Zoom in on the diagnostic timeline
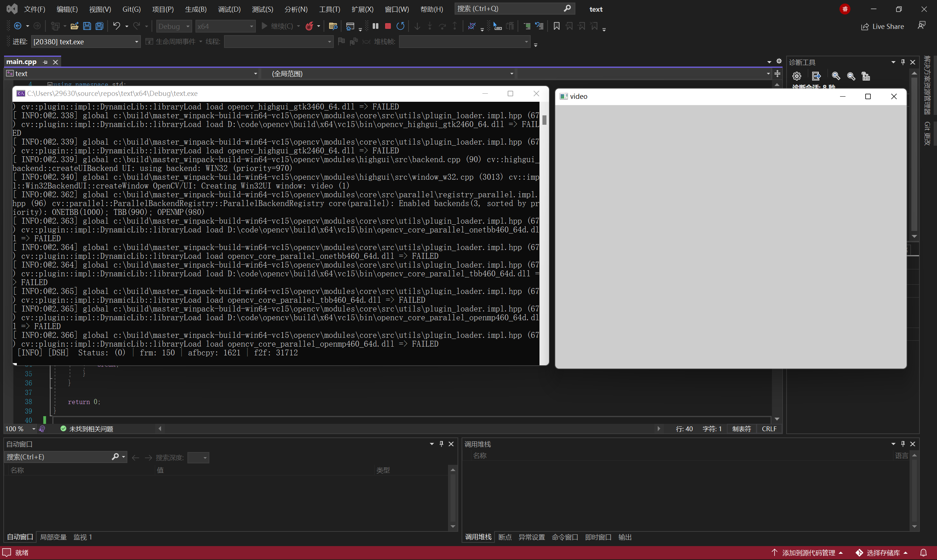The image size is (937, 560). click(x=836, y=76)
